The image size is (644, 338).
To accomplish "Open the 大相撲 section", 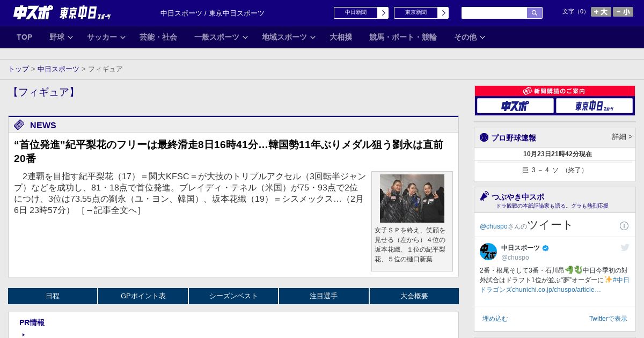I will [x=341, y=37].
